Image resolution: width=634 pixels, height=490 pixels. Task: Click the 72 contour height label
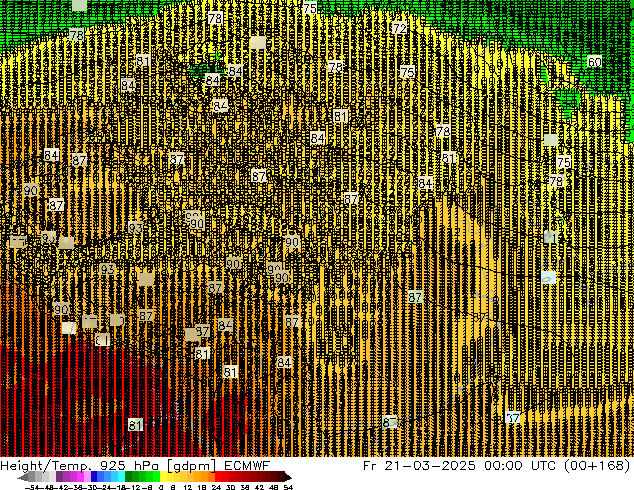click(399, 28)
